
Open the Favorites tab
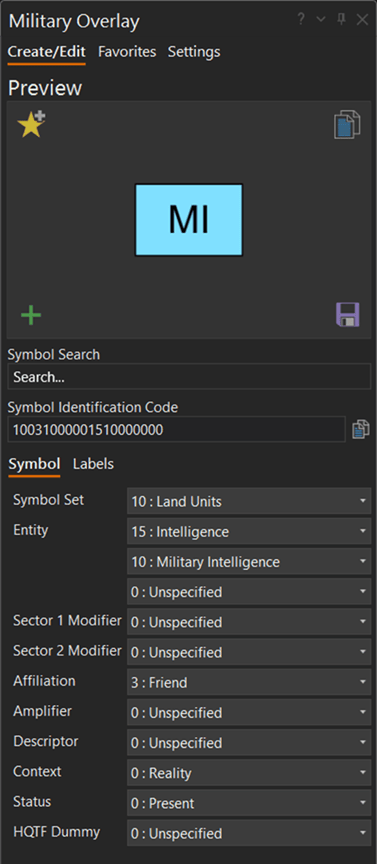127,52
